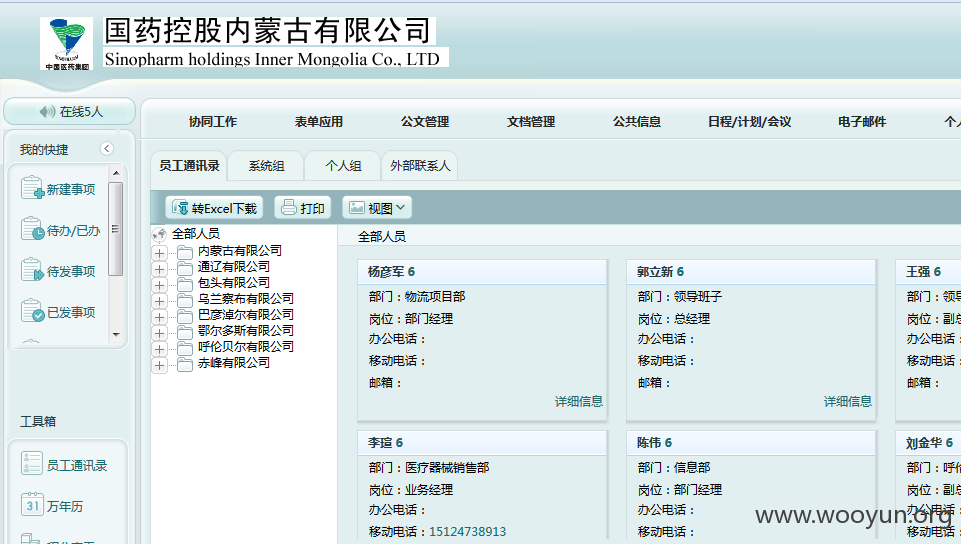Switch to 员工通讯录 tab

click(x=189, y=165)
